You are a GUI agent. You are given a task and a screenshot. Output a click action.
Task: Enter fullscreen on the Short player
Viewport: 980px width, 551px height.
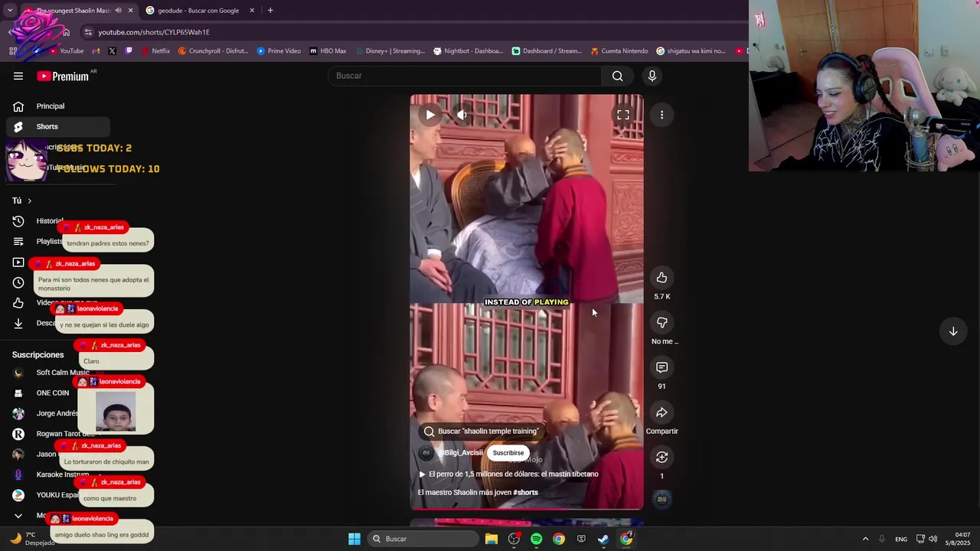[623, 115]
